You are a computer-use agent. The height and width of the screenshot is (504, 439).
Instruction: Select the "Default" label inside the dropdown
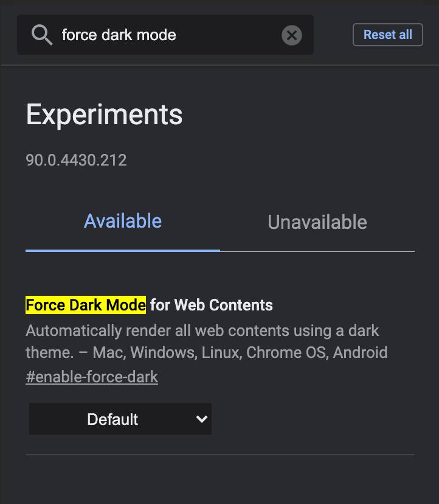112,419
